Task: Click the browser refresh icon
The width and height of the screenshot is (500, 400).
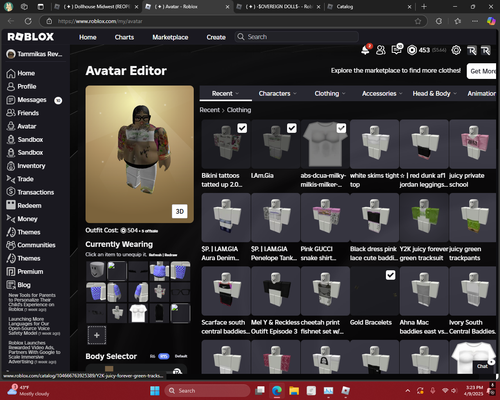Action: tap(28, 21)
